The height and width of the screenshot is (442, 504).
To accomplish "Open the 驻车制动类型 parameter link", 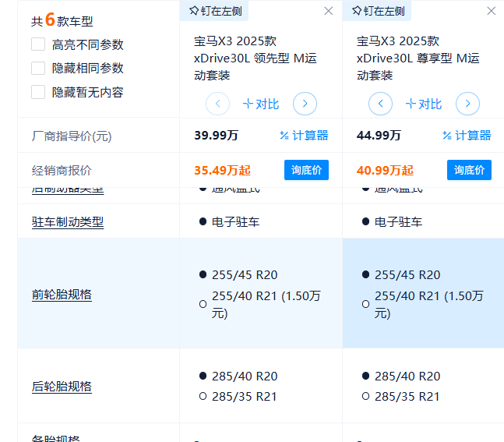I will [x=68, y=222].
